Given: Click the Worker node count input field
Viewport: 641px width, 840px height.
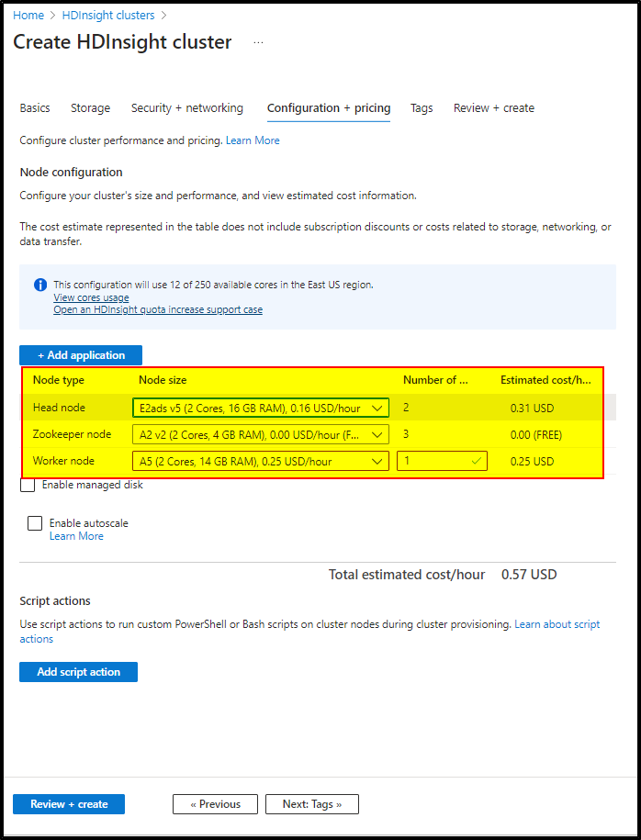Looking at the screenshot, I should pyautogui.click(x=442, y=461).
